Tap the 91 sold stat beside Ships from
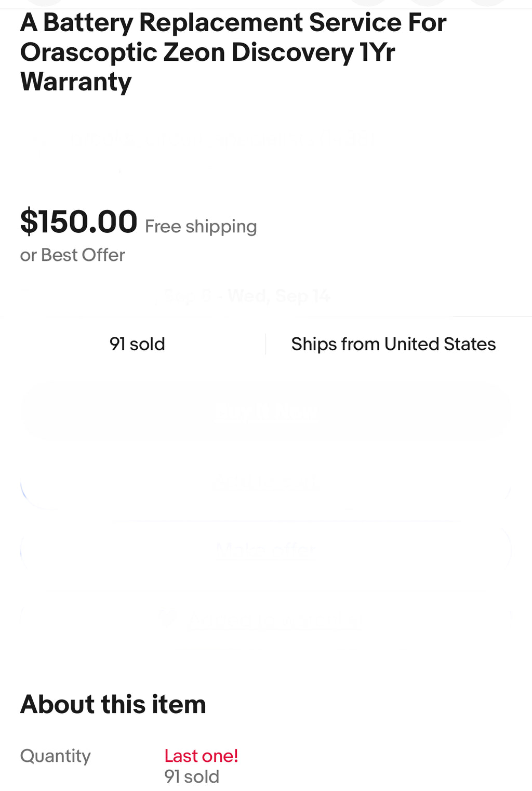The width and height of the screenshot is (532, 791). [x=137, y=344]
